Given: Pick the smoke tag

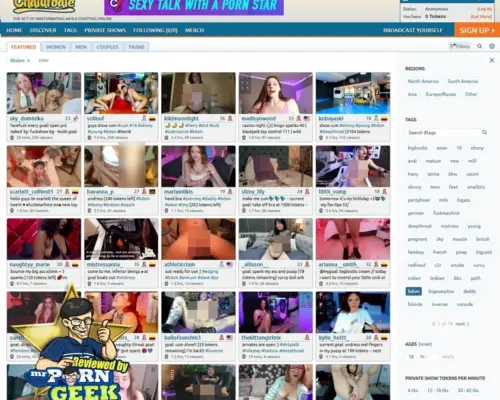Looking at the screenshot, I should point(457,265).
